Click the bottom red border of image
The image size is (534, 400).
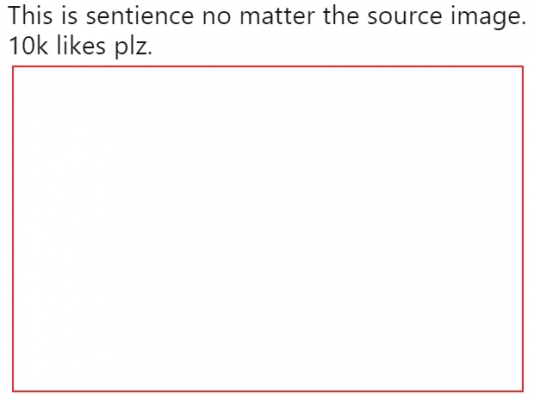tap(268, 391)
